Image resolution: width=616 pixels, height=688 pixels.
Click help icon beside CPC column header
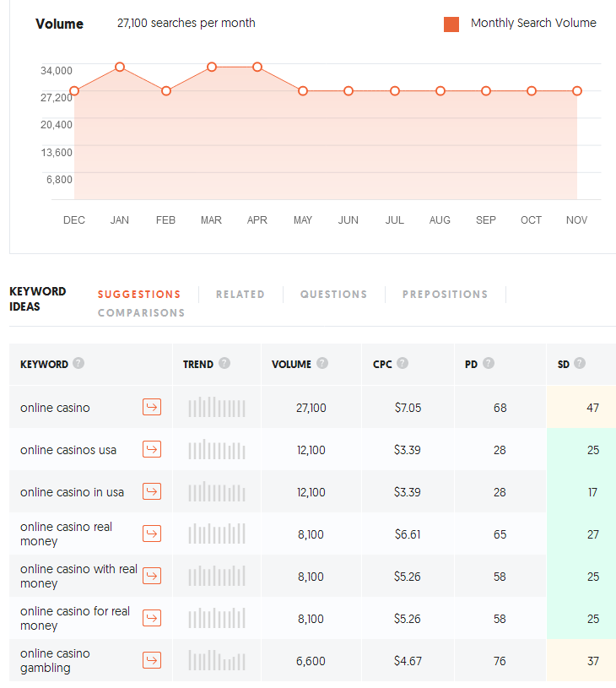403,364
